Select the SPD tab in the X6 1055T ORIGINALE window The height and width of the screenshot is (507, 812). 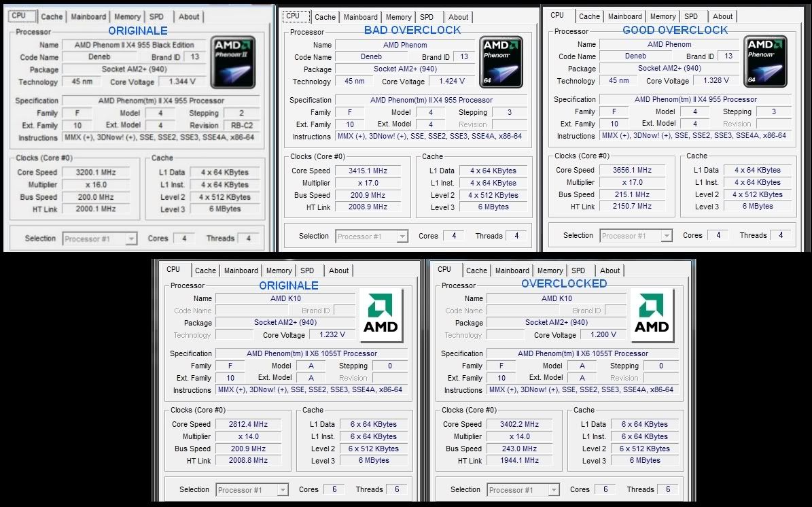pos(307,270)
